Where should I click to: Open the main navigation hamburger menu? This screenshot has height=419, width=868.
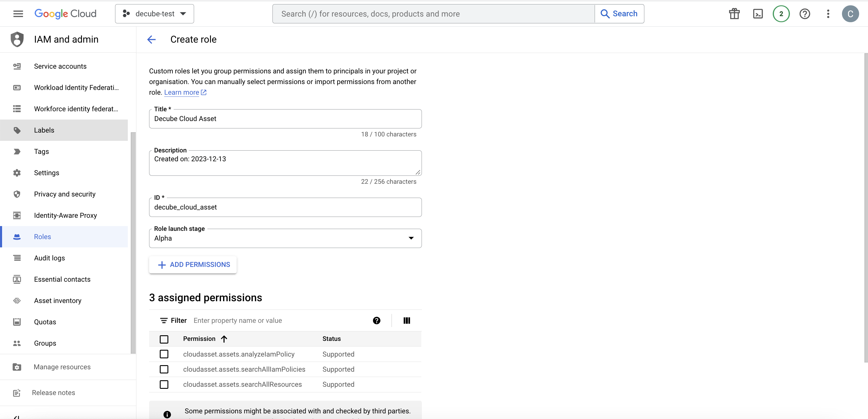(18, 14)
